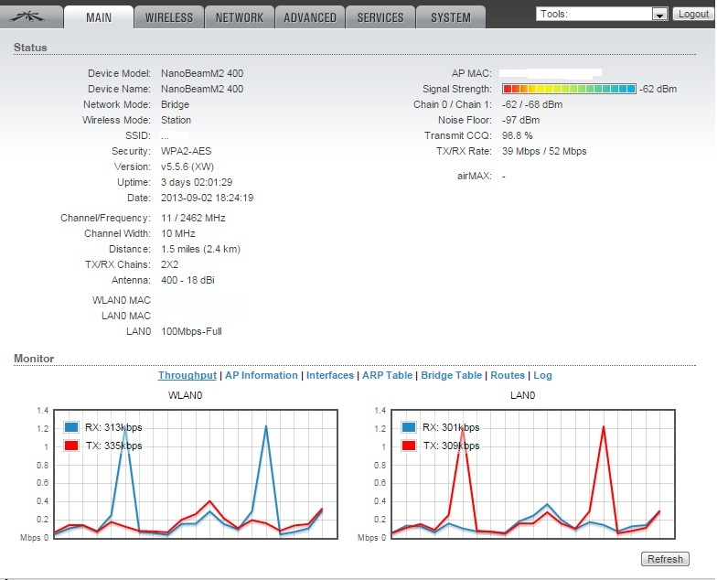The height and width of the screenshot is (580, 728).
Task: Open the SERVICES tab
Action: (380, 17)
